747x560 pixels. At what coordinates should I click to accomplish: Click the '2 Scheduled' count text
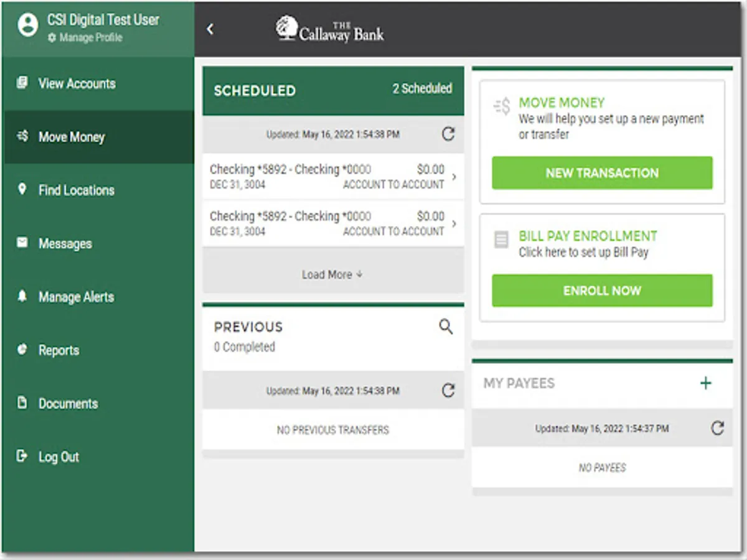pos(422,89)
